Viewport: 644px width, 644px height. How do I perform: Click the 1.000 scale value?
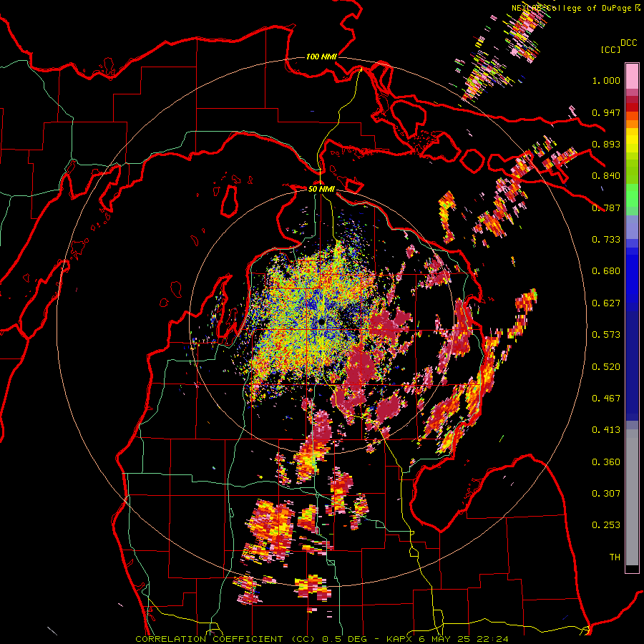[606, 80]
